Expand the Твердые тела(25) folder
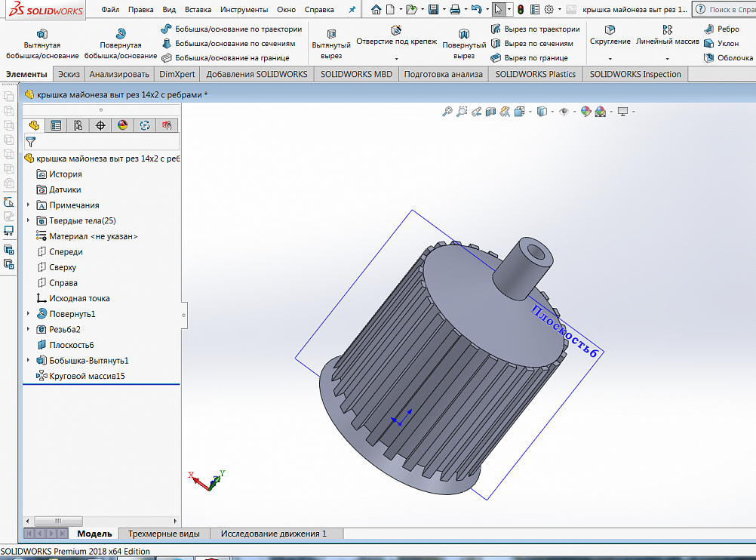This screenshot has height=560, width=756. pos(29,220)
